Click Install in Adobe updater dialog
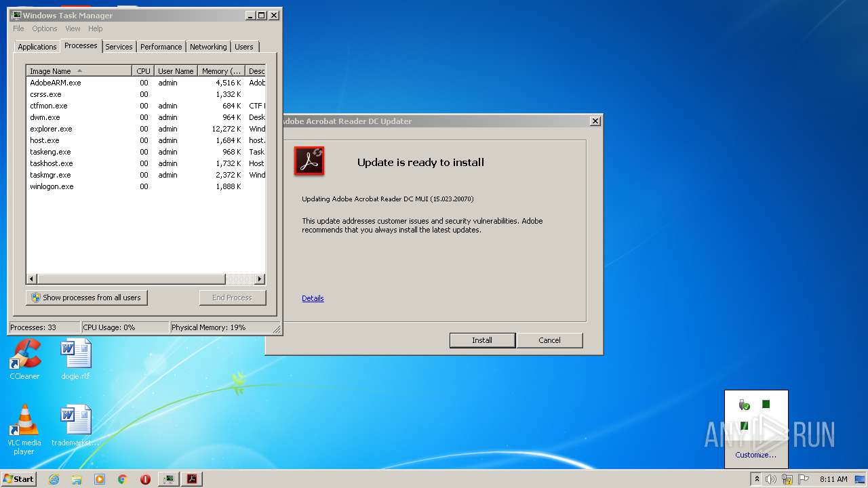This screenshot has height=488, width=868. pos(482,340)
